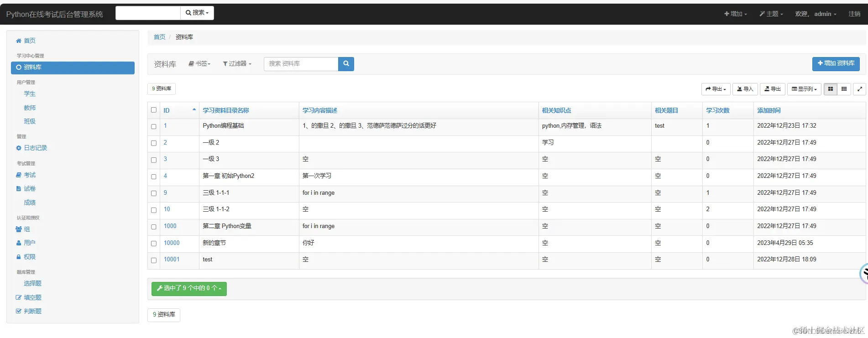Switch to the list view layout icon
This screenshot has height=338, width=868.
(x=831, y=89)
